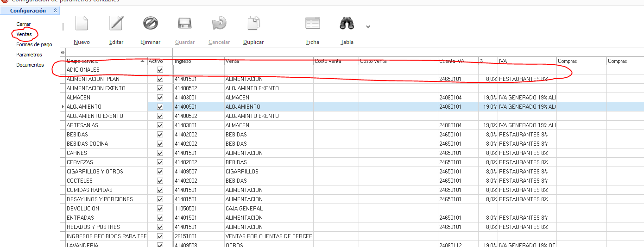This screenshot has width=644, height=247.
Task: Click the Nuevo blank page icon
Action: tap(82, 23)
